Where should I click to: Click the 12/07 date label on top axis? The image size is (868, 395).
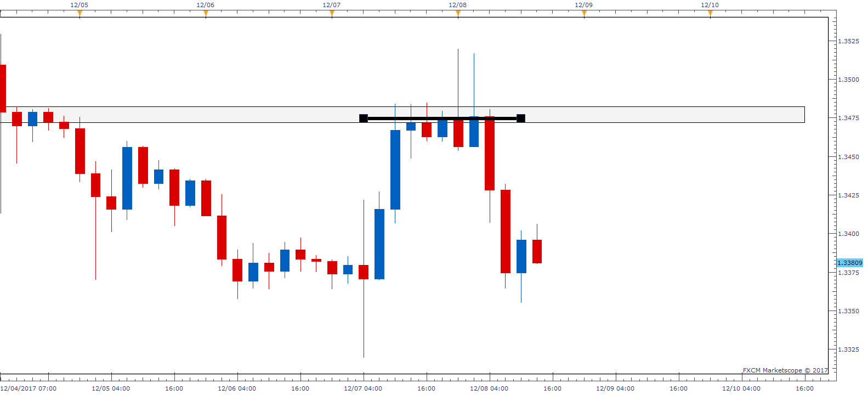(332, 5)
